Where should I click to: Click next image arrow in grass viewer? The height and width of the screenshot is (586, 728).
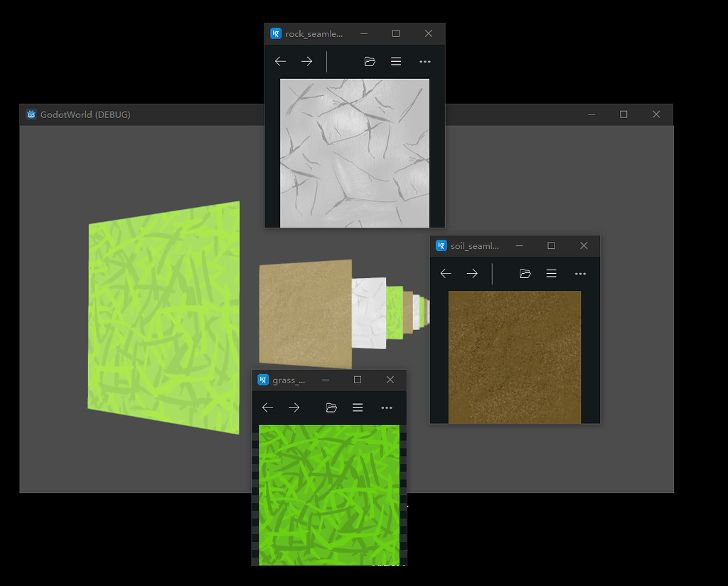294,407
